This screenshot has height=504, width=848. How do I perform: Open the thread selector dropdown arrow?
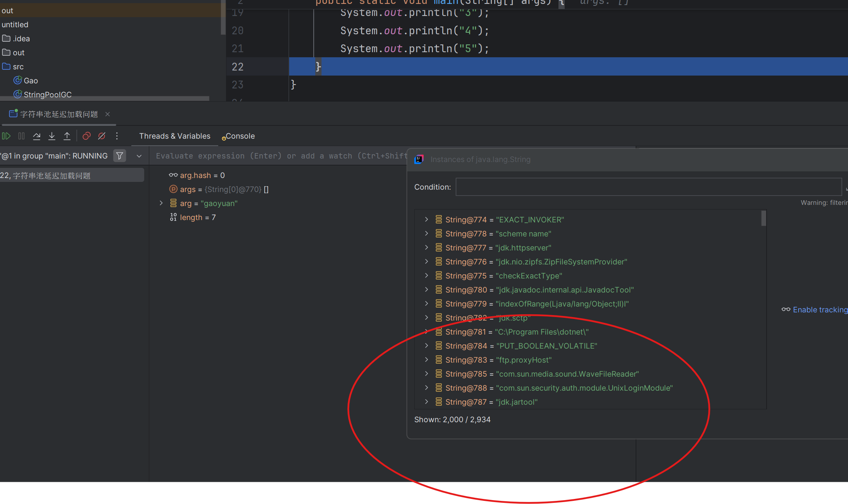click(x=139, y=156)
